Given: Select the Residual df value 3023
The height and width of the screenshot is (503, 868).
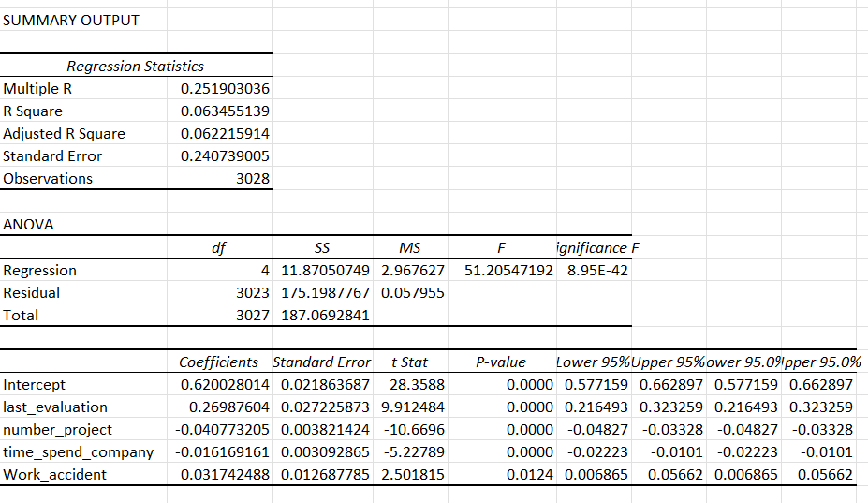Looking at the screenshot, I should point(253,292).
